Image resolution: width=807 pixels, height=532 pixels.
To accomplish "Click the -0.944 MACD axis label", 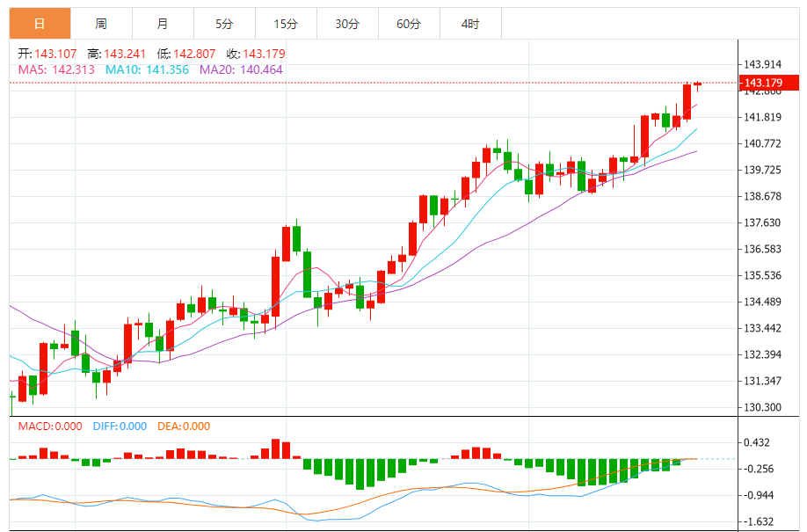I will pyautogui.click(x=757, y=495).
